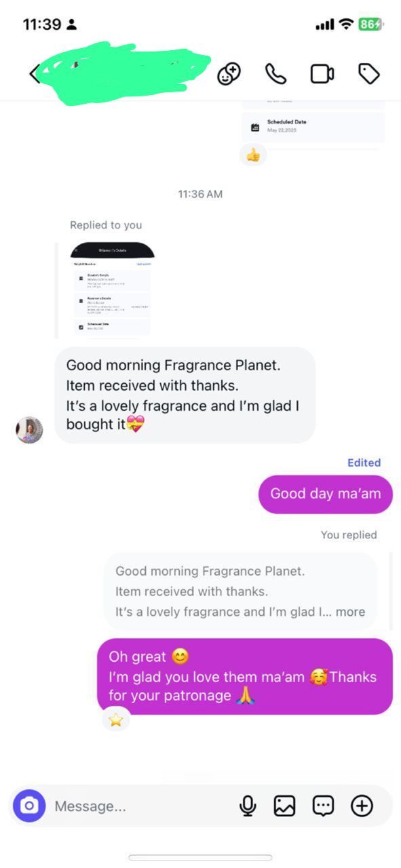Image resolution: width=401 pixels, height=868 pixels.
Task: Expand quoted message with 'more'
Action: 350,612
